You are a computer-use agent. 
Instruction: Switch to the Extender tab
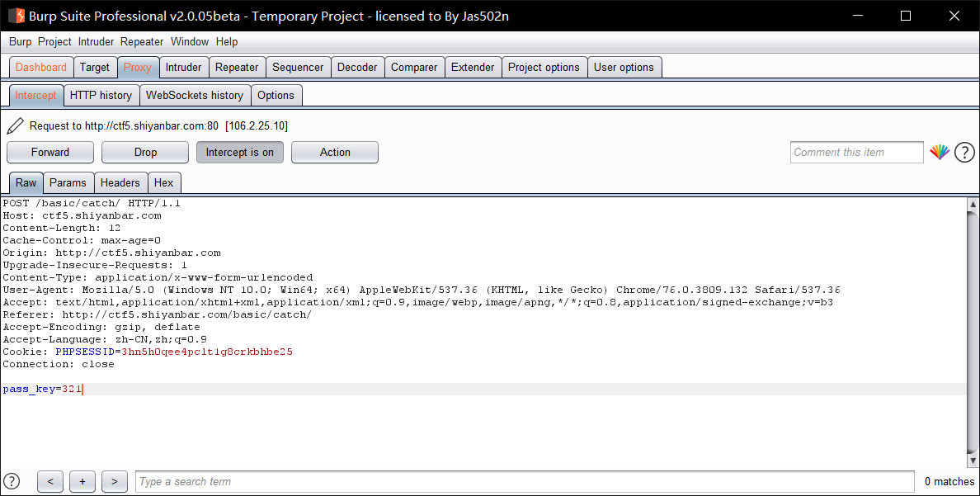[473, 67]
